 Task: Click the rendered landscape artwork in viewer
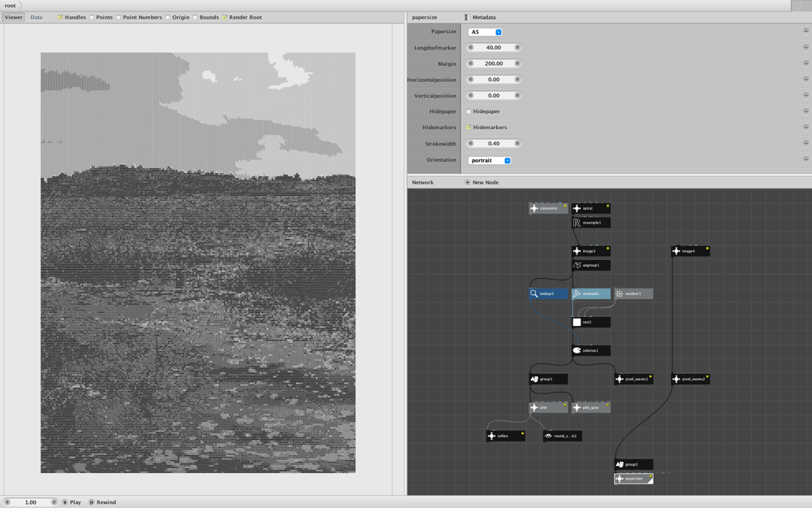[x=198, y=263]
